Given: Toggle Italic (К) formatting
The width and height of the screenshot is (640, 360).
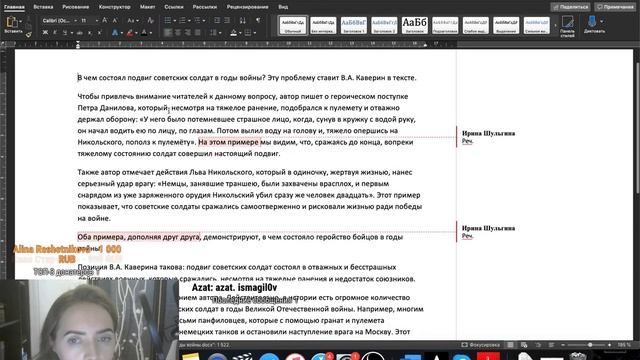Looking at the screenshot, I should pos(55,33).
